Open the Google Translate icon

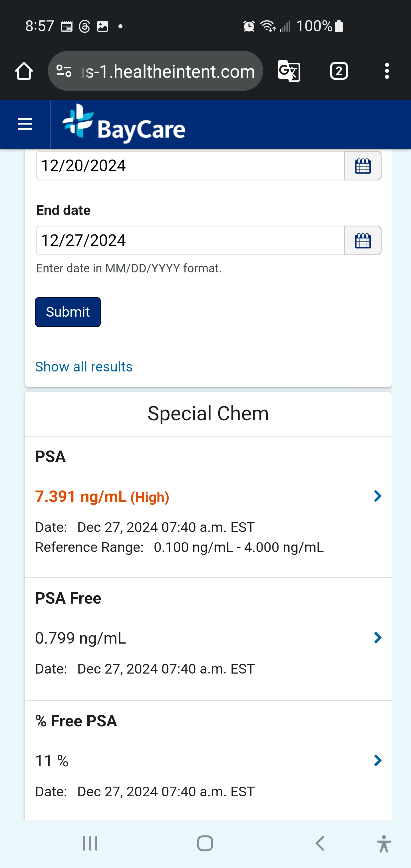tap(289, 71)
